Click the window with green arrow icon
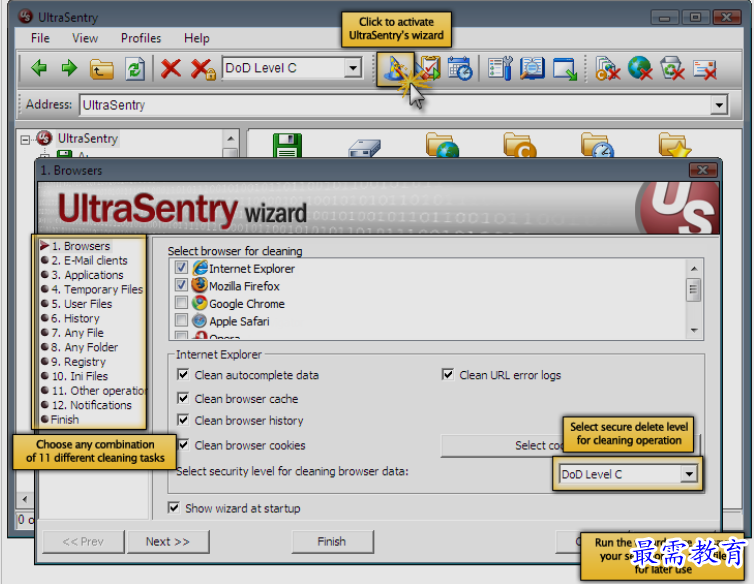 point(565,69)
